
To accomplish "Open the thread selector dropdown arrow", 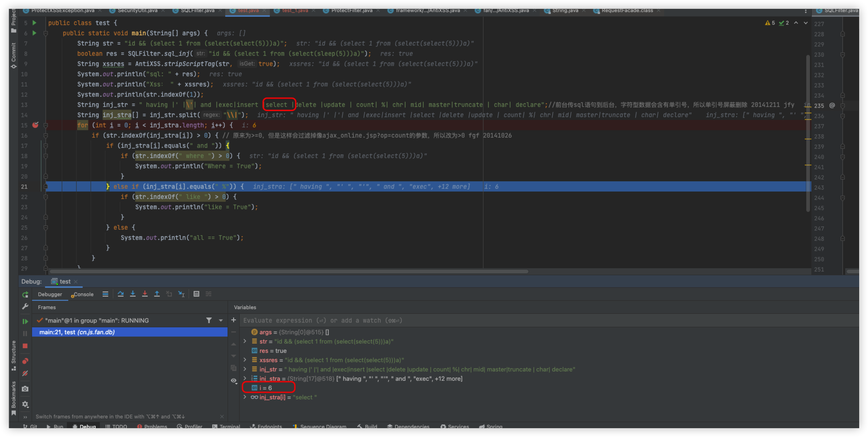I will (221, 320).
